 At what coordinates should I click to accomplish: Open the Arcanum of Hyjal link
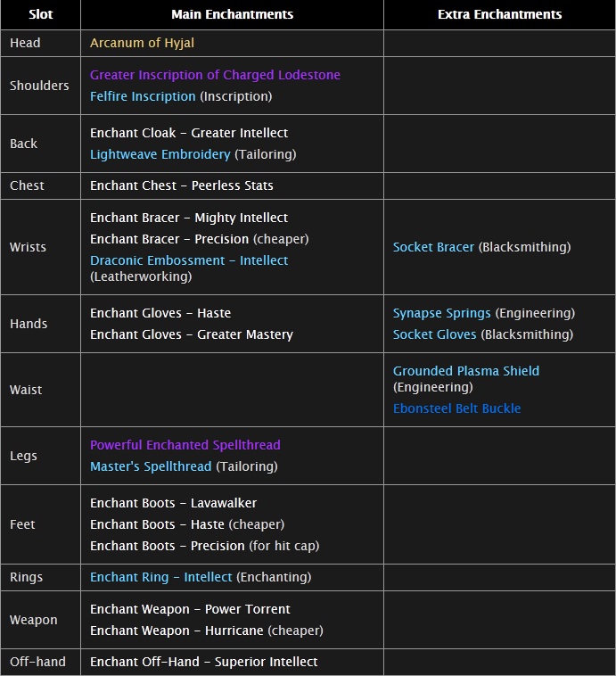point(142,43)
